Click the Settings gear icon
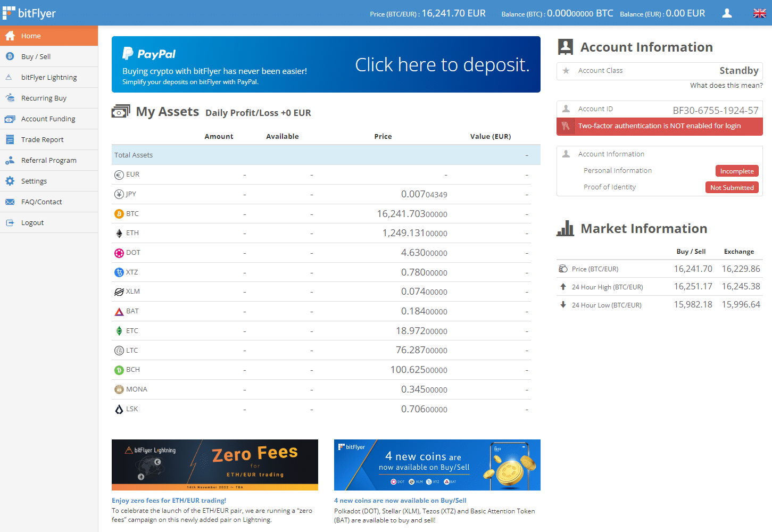Image resolution: width=772 pixels, height=532 pixels. tap(10, 181)
